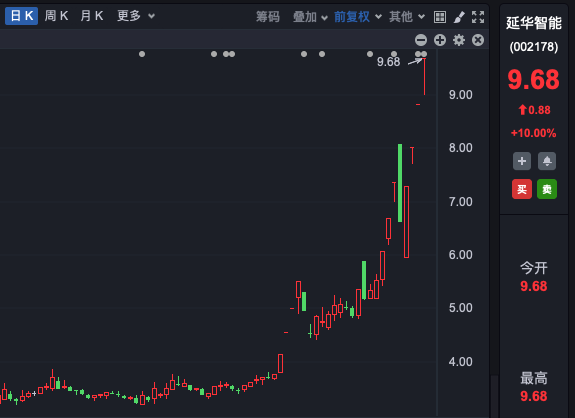The image size is (575, 418).
Task: Click the 9.00 price axis label
Action: (461, 95)
